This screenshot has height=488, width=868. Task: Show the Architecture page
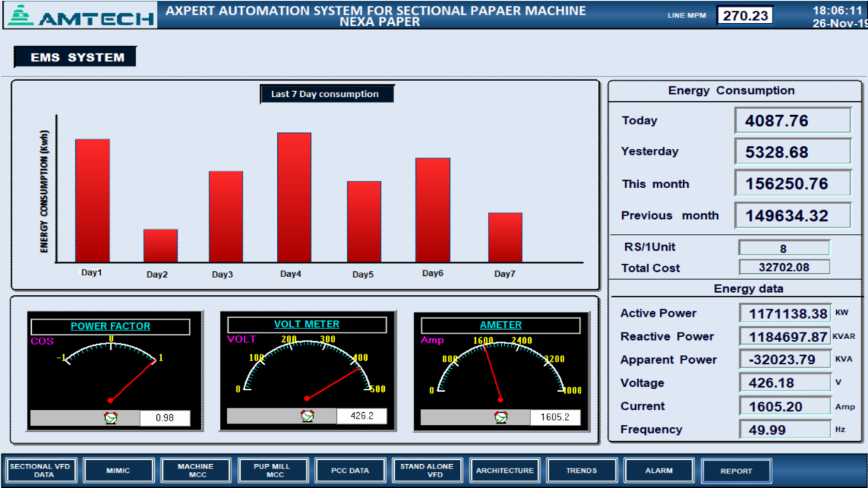tap(504, 471)
